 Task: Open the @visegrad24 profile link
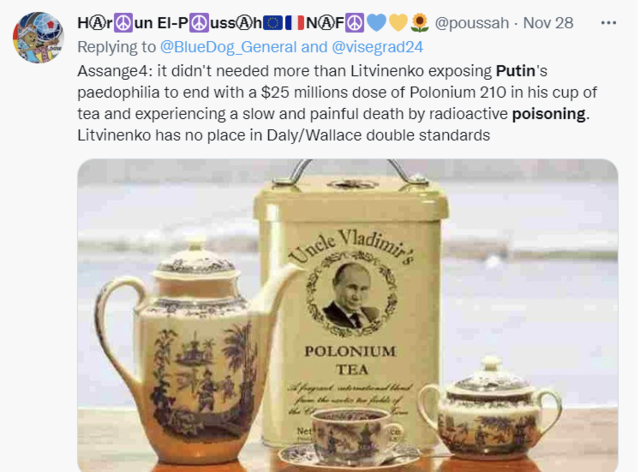click(x=378, y=47)
